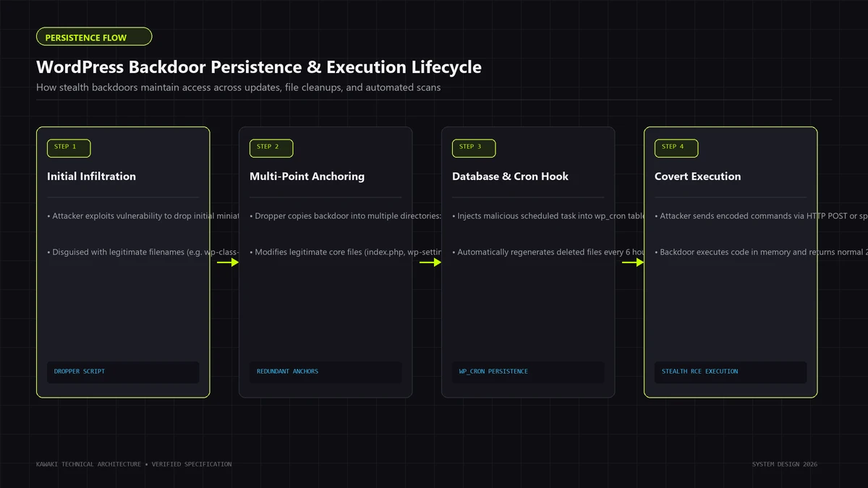Click the REDUNDANT ANCHORS tag
Viewport: 868px width, 488px height.
(x=325, y=372)
